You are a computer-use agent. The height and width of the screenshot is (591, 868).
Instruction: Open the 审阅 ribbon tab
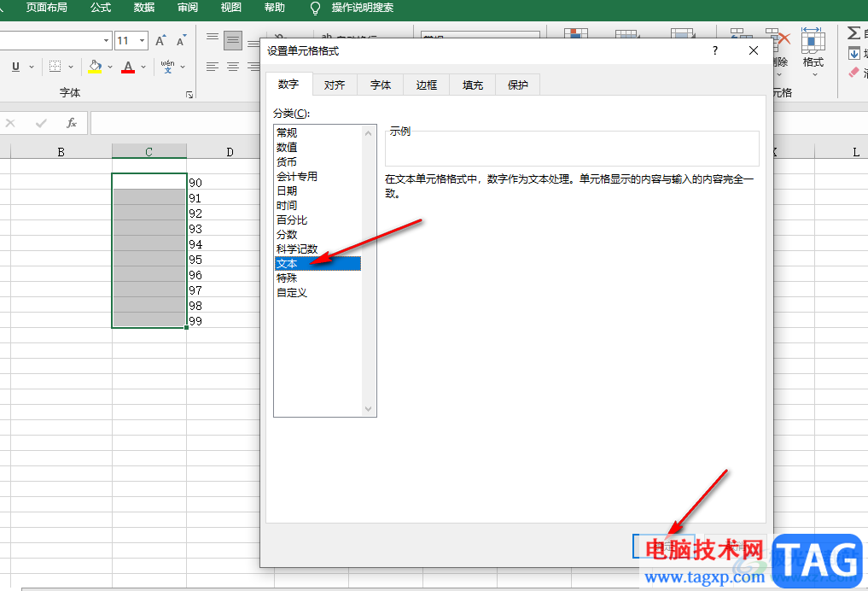point(188,8)
